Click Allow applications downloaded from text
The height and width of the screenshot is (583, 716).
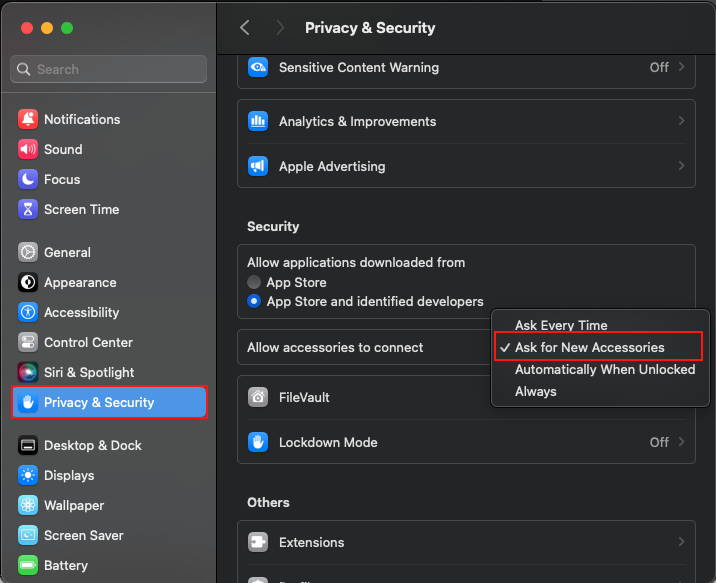[356, 263]
